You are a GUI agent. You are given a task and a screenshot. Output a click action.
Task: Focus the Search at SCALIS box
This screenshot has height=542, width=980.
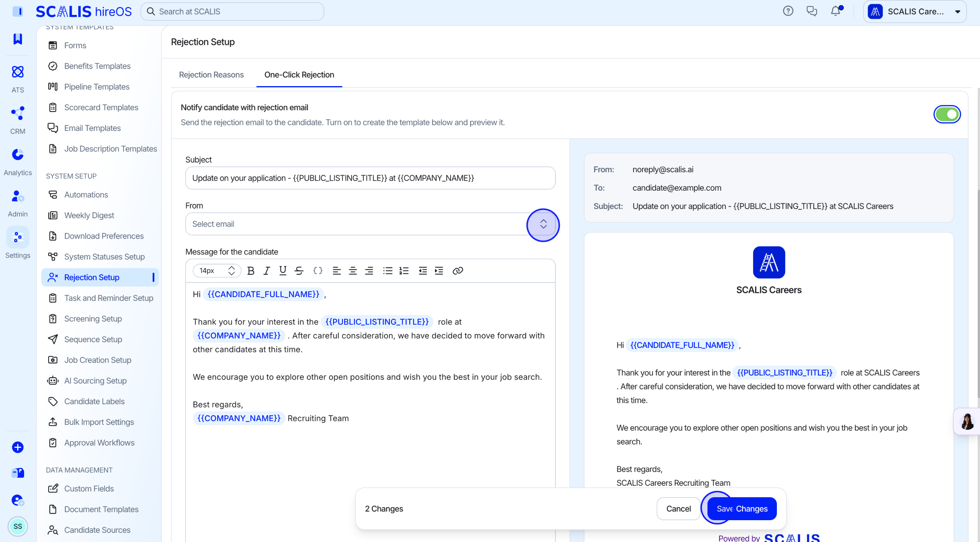(x=232, y=11)
